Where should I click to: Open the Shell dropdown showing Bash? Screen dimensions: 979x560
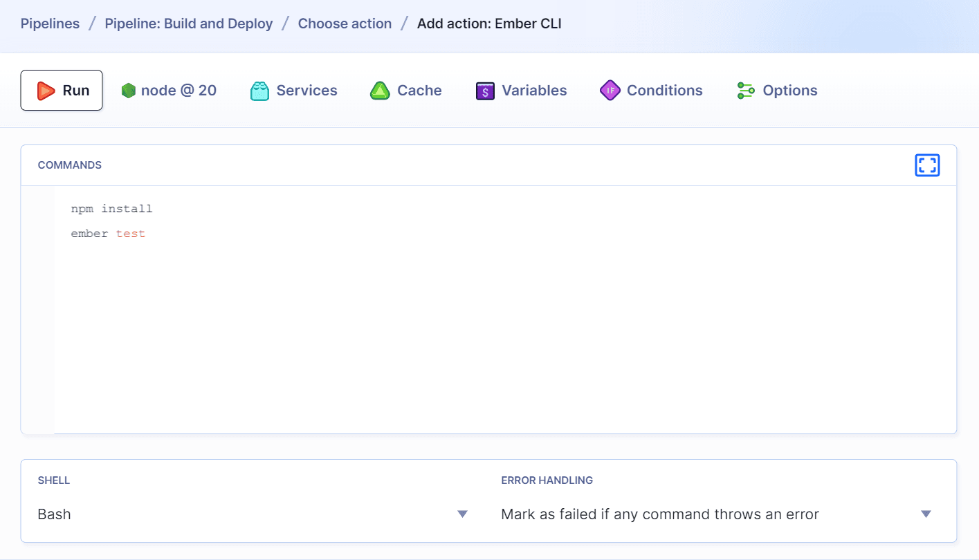coord(249,514)
